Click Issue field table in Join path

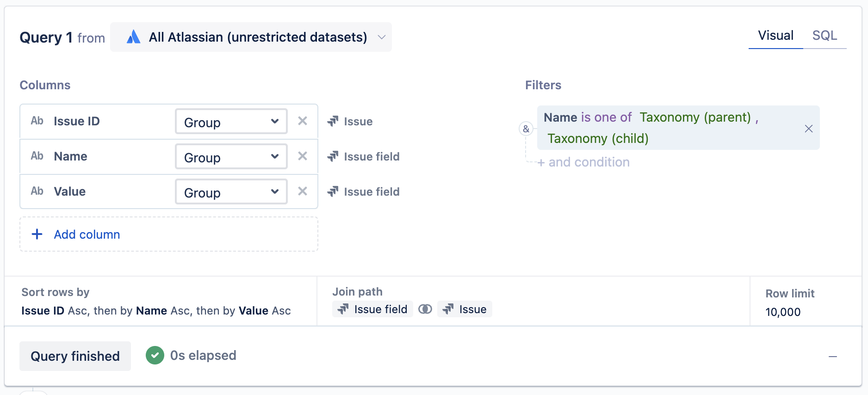372,309
